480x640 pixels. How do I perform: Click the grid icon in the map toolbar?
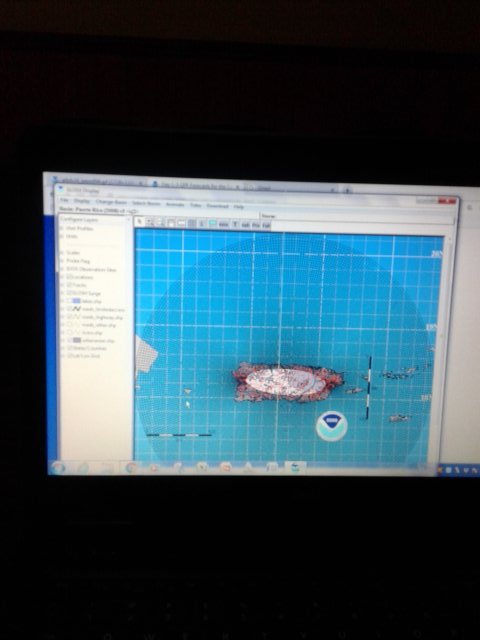pos(192,223)
